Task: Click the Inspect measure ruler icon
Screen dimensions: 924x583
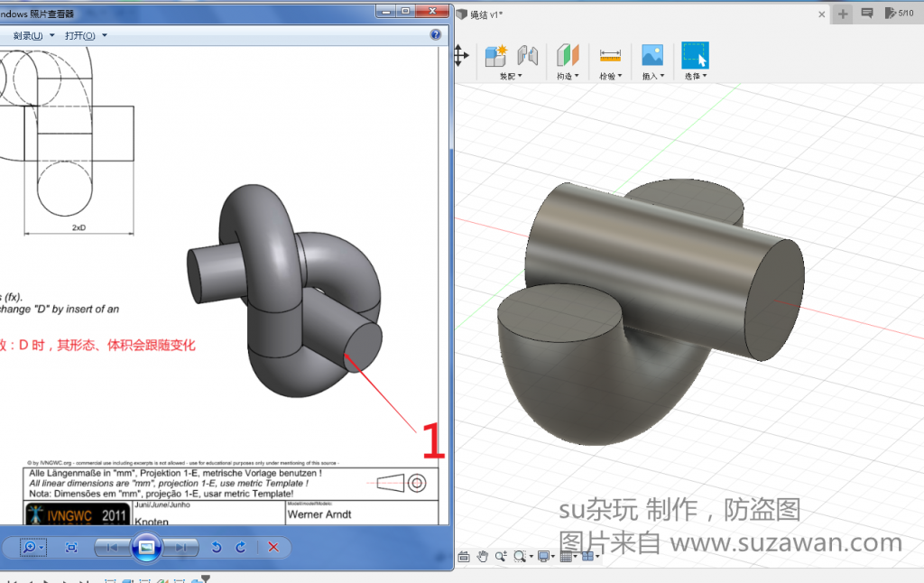Action: pos(610,56)
